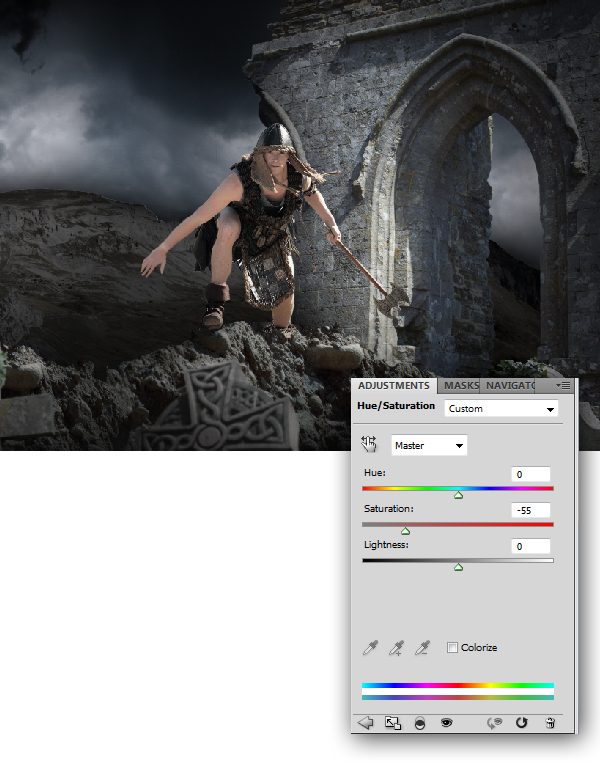Screen dimensions: 600x763
Task: Delete the adjustment layer with trash icon
Action: (x=549, y=723)
